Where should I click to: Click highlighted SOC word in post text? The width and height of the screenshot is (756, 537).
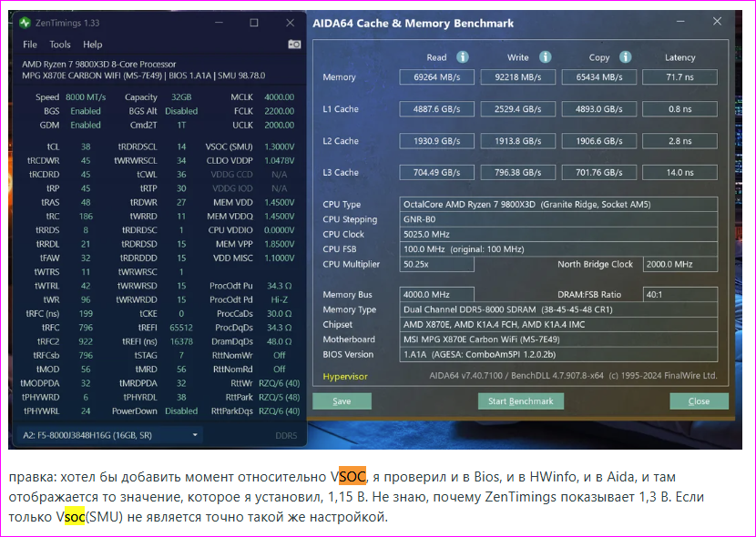click(352, 476)
